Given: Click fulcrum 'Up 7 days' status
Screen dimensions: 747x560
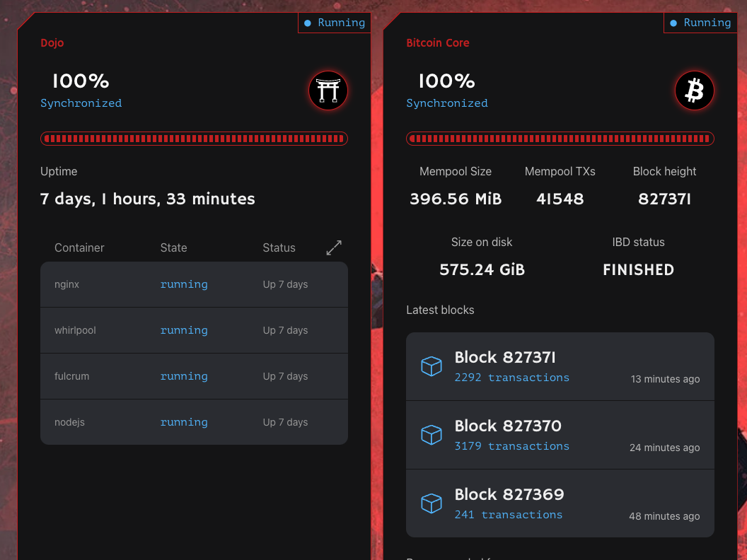Looking at the screenshot, I should click(285, 376).
